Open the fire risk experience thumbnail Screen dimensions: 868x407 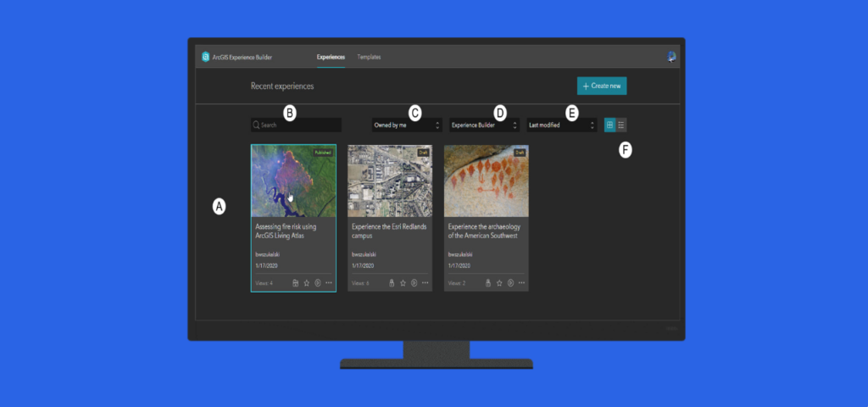tap(293, 181)
